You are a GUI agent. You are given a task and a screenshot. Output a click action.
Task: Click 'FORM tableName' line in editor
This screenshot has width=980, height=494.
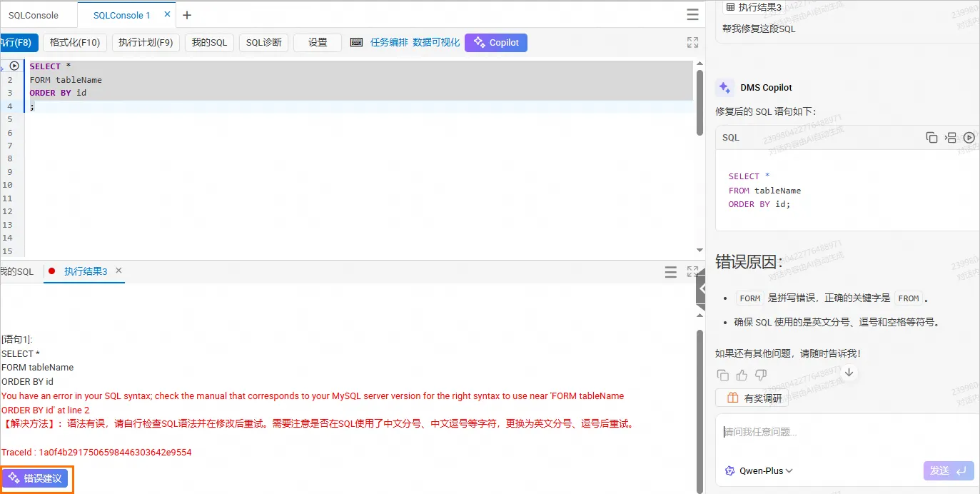(66, 80)
